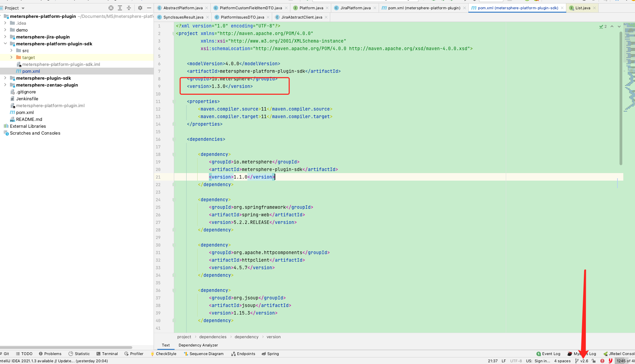The image size is (635, 364).
Task: Expand metersphere-plugin-sdk module
Action: (5, 78)
